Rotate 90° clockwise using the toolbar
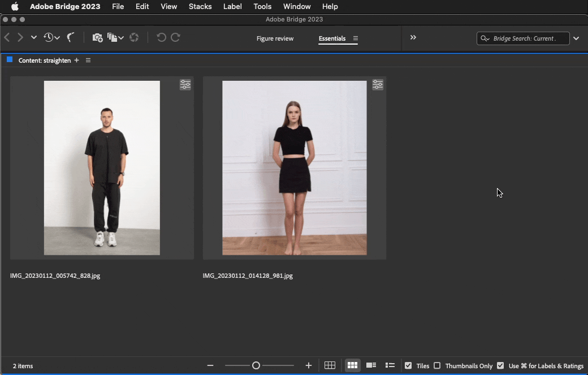Screen dimensions: 588x375 coord(176,38)
